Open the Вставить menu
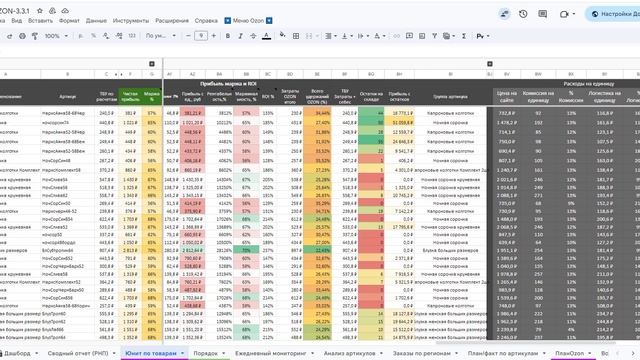The image size is (640, 360). click(40, 21)
